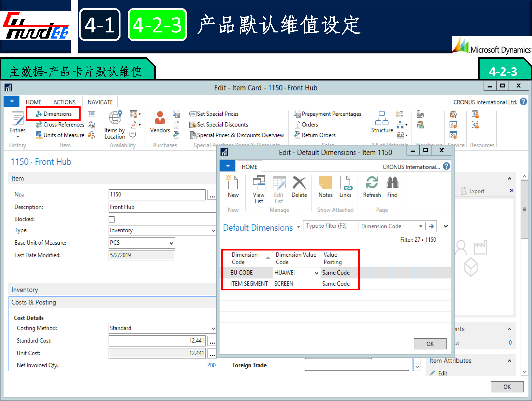Click OK in Default Dimensions dialog
The image size is (532, 401).
[x=430, y=344]
